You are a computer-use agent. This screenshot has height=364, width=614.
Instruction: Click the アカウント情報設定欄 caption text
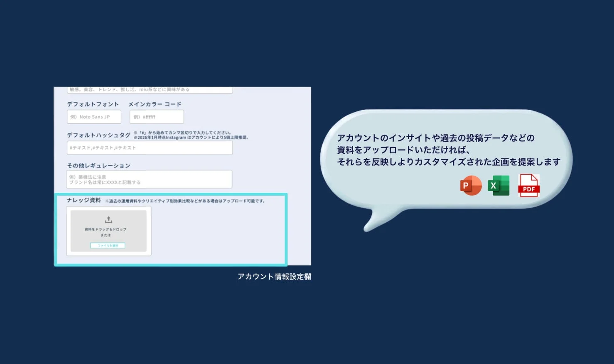[275, 276]
